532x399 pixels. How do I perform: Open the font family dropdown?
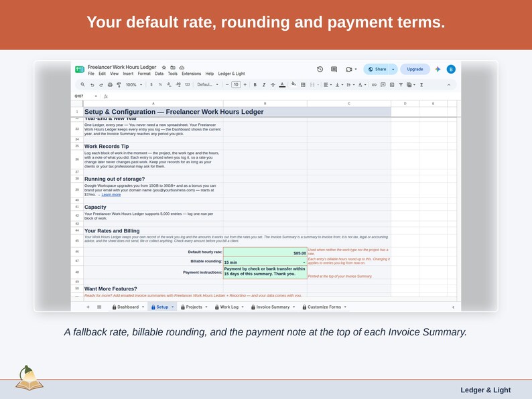[x=208, y=85]
